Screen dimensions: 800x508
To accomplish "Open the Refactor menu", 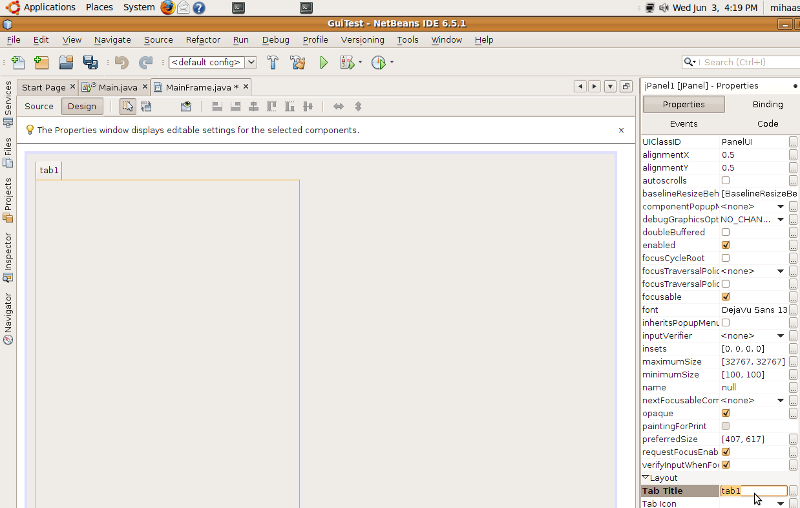I will coord(203,40).
